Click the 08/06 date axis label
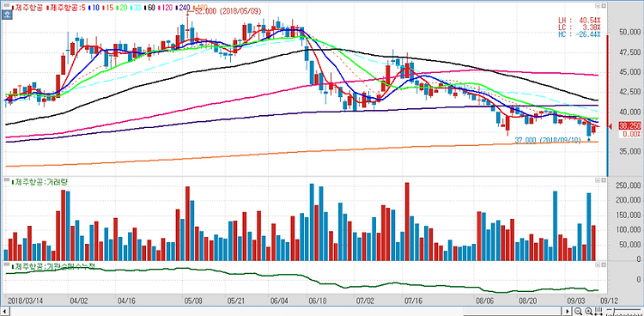This screenshot has height=316, width=644. (484, 300)
